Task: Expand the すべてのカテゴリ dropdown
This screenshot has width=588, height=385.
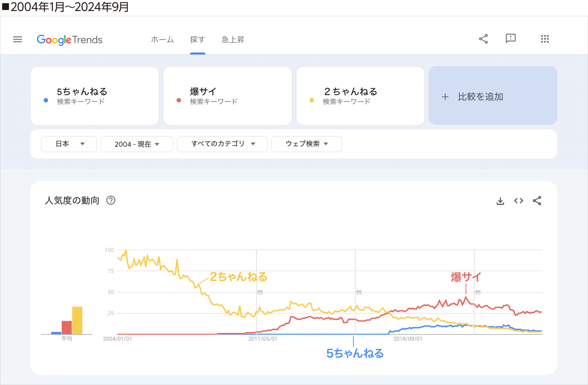Action: point(222,144)
